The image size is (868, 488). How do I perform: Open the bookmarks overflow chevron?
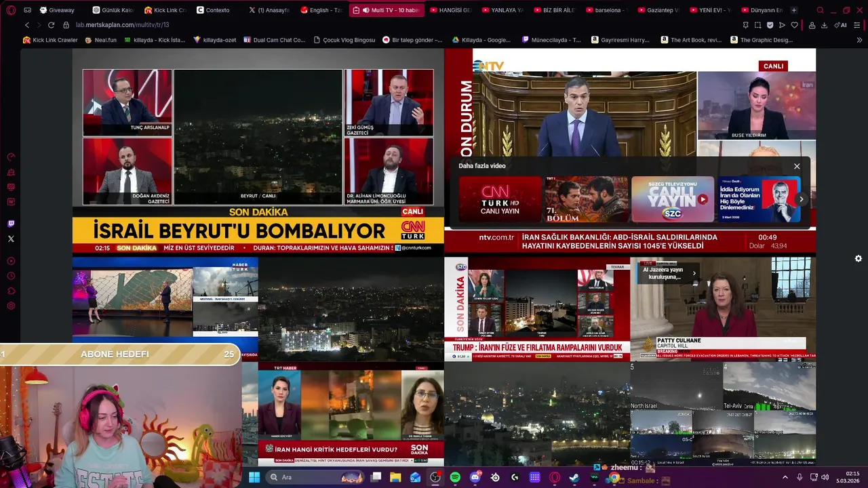coord(858,40)
